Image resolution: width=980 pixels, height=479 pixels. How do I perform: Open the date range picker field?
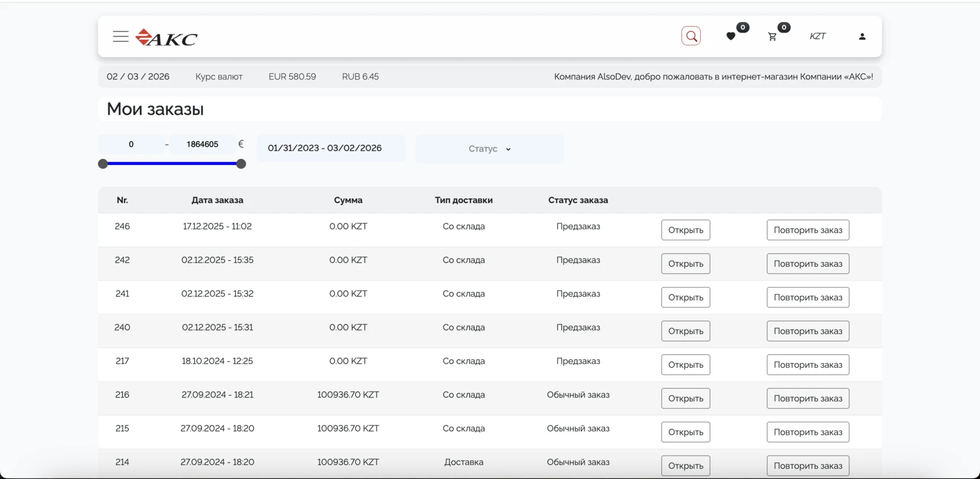click(x=331, y=148)
